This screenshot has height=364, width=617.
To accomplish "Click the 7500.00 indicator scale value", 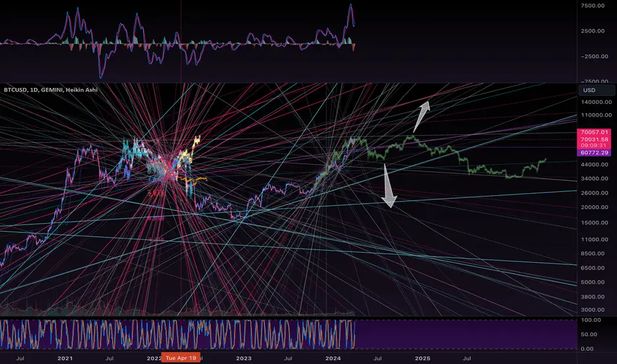I will 593,6.
